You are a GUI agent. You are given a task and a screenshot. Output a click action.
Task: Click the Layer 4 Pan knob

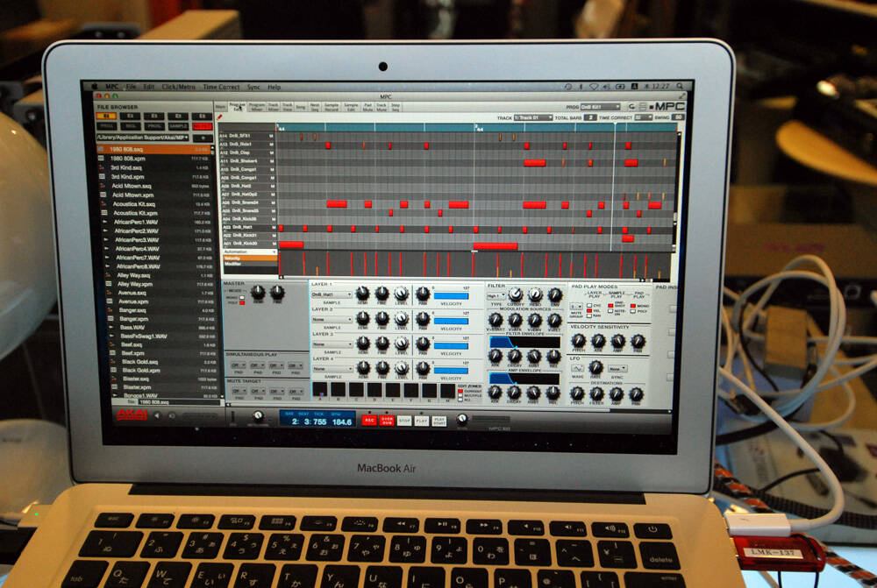424,368
